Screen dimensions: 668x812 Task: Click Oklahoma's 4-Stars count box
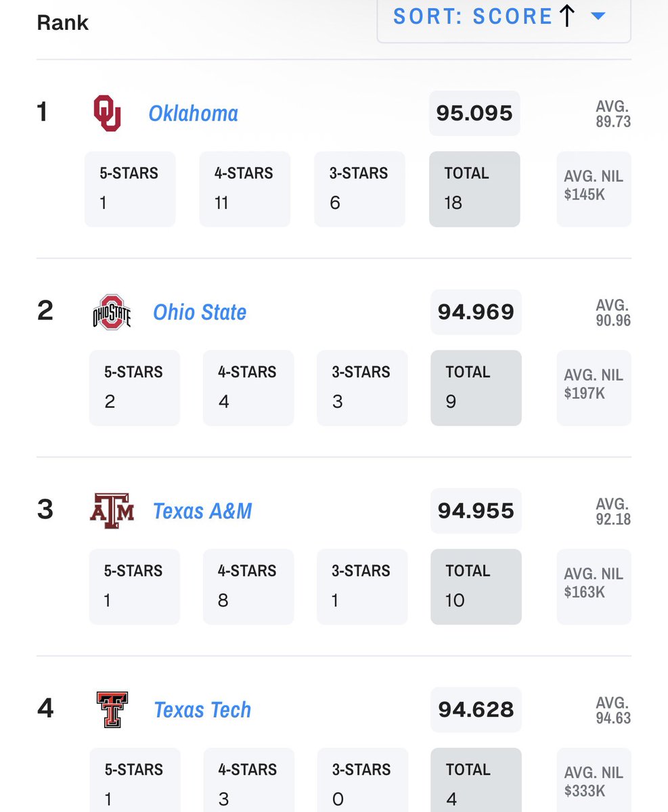(244, 189)
